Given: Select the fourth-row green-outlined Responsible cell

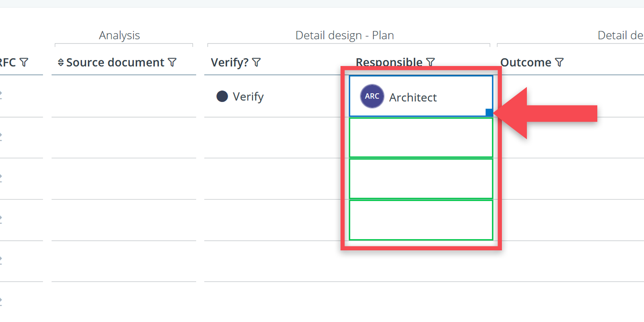Looking at the screenshot, I should click(x=421, y=220).
